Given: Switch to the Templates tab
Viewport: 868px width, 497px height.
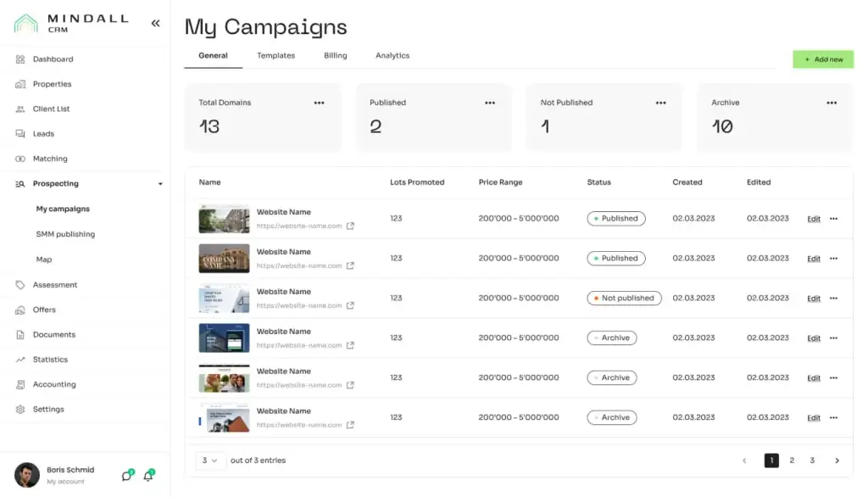Looking at the screenshot, I should [275, 56].
